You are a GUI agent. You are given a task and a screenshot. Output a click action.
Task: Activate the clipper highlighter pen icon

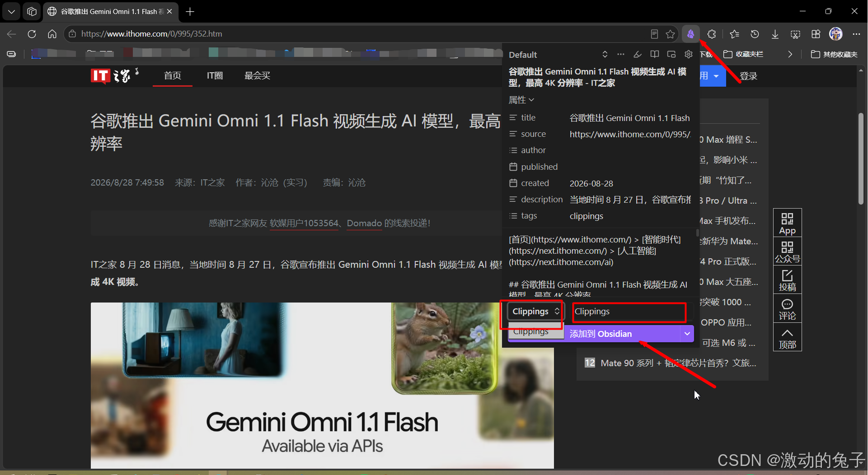(638, 54)
